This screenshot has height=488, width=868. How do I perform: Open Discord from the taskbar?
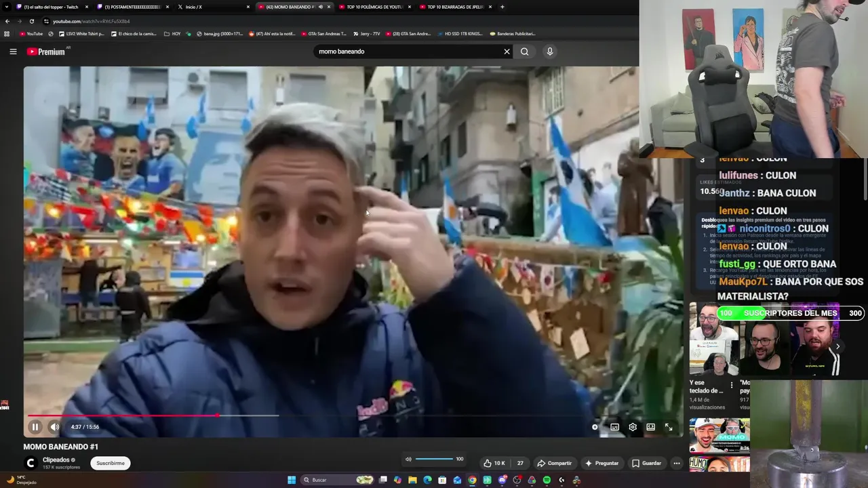502,480
